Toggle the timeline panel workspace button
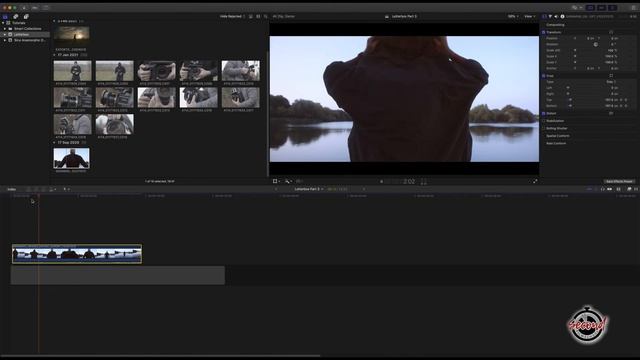 601,8
